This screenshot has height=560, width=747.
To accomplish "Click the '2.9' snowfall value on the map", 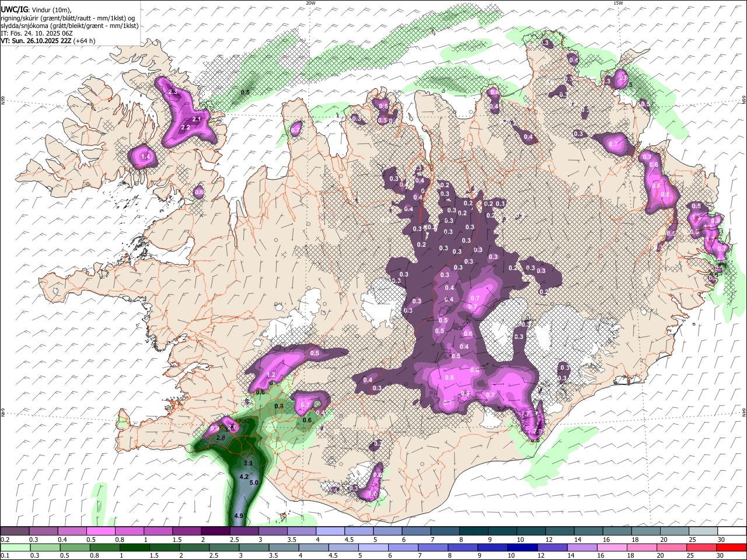I will click(537, 432).
